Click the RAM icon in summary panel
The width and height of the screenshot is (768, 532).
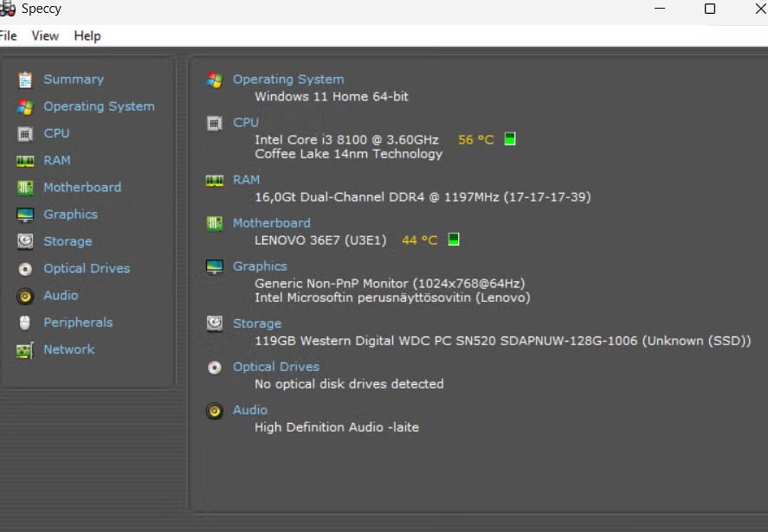(215, 181)
